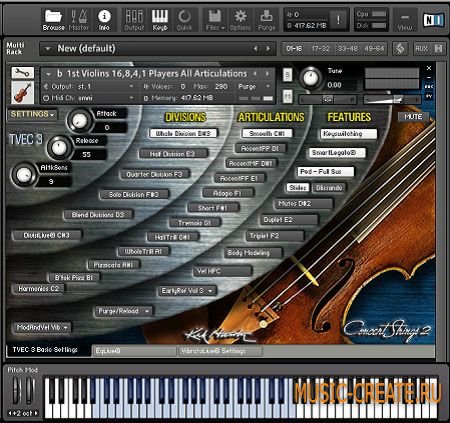Click the Release knob
This screenshot has height=423, width=450.
click(x=59, y=147)
